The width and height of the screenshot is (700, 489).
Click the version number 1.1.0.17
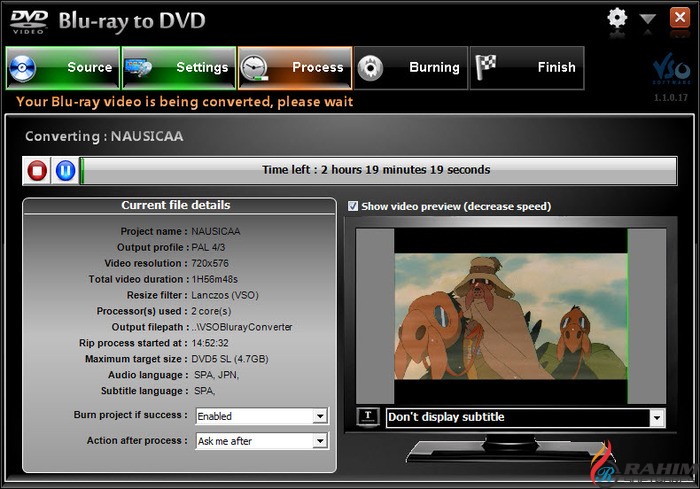671,98
